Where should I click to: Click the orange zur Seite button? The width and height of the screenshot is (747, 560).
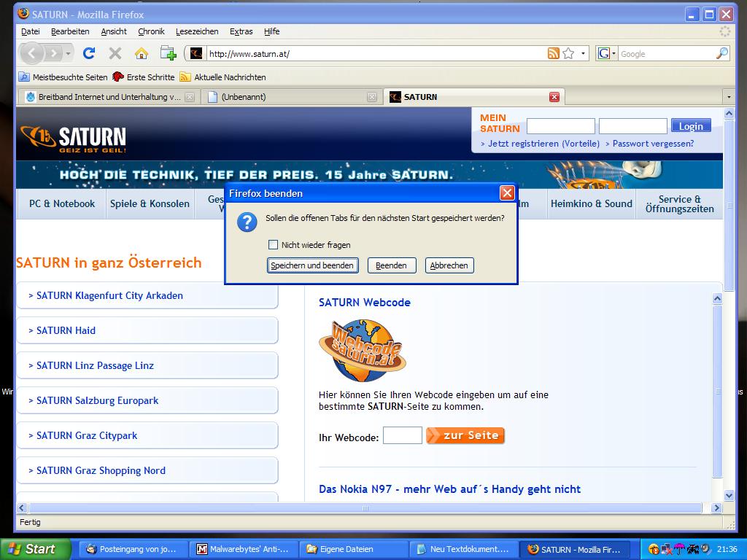tap(465, 435)
